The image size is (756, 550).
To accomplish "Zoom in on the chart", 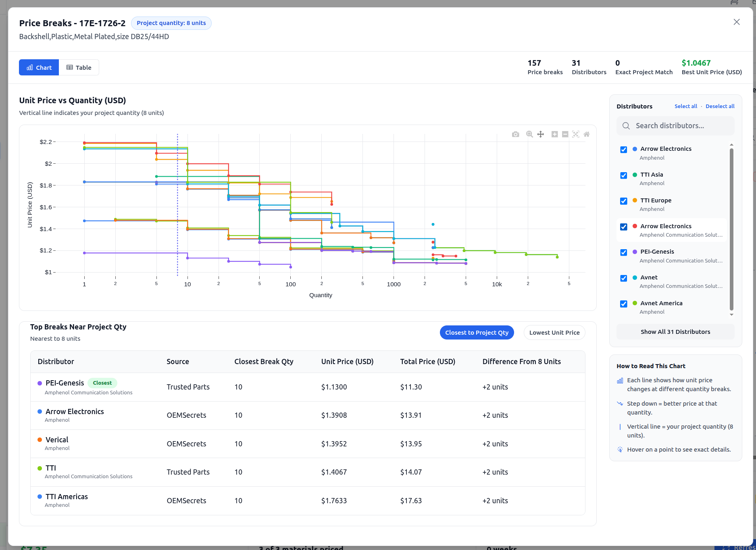I will (x=555, y=134).
